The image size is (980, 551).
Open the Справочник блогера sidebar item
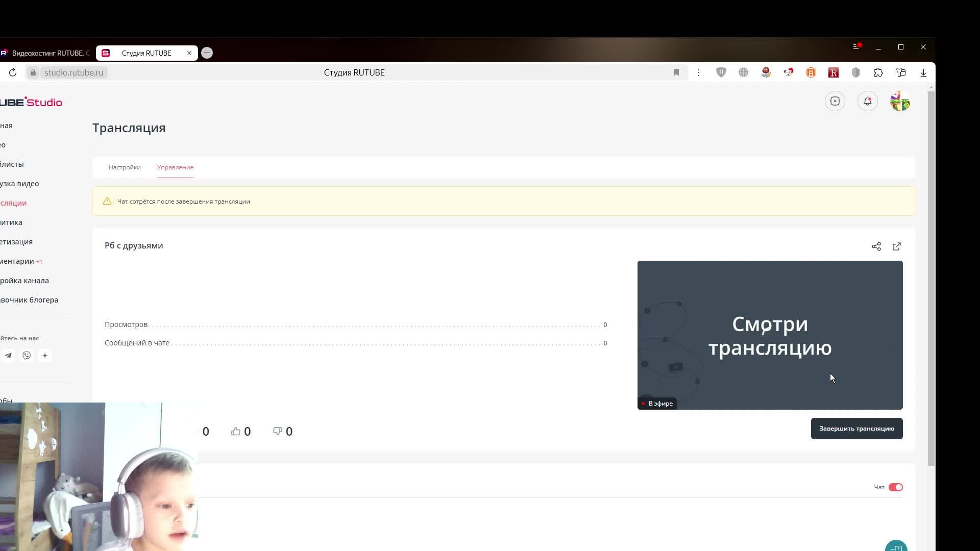pos(29,300)
